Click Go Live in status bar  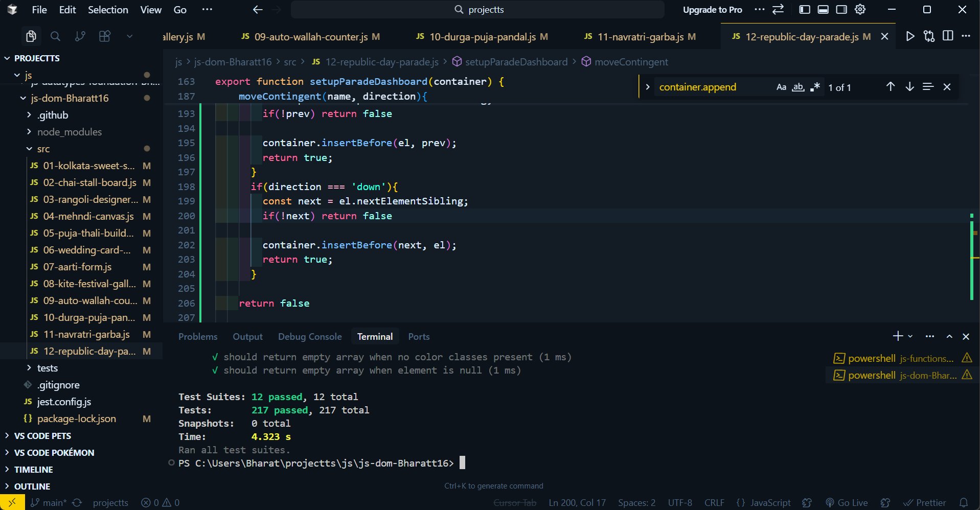pos(847,502)
